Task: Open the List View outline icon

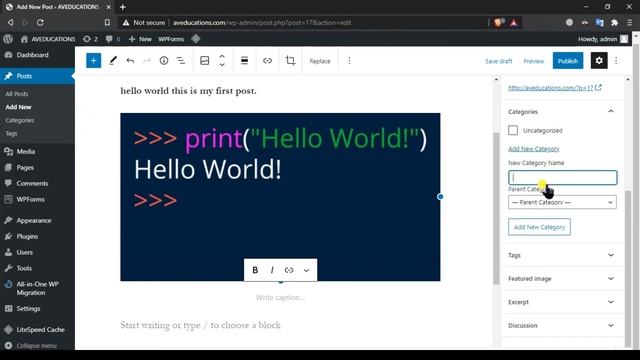Action: tap(180, 61)
